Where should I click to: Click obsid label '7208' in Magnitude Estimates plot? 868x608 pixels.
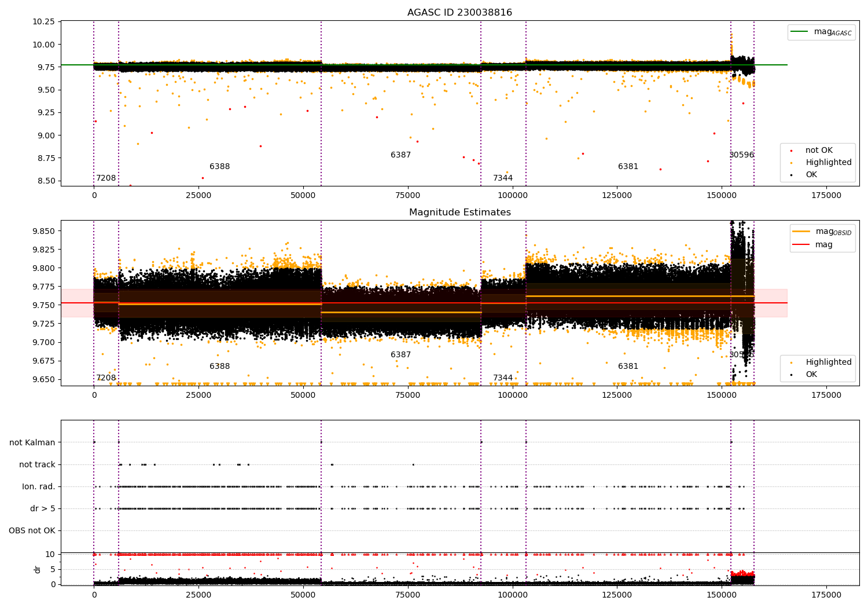tap(106, 378)
